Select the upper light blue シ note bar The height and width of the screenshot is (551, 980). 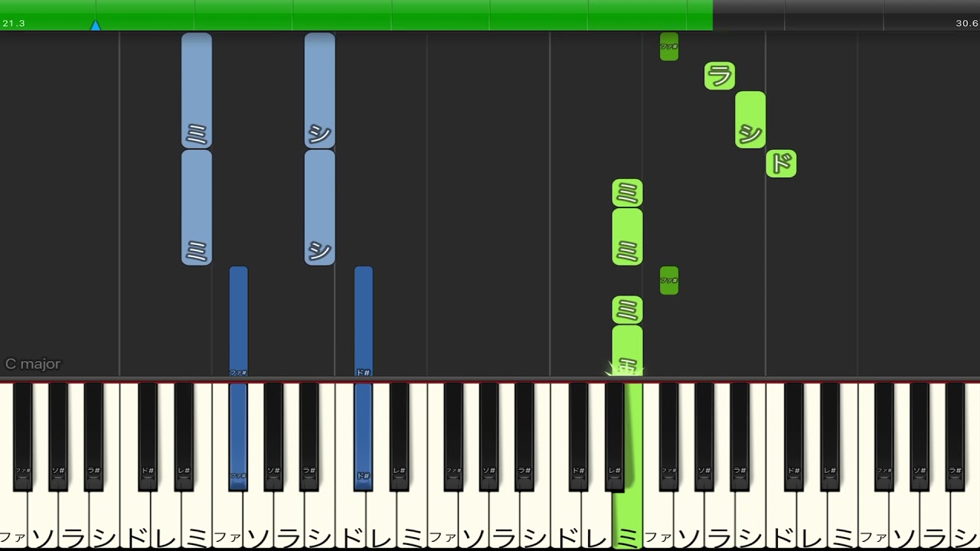[x=320, y=90]
